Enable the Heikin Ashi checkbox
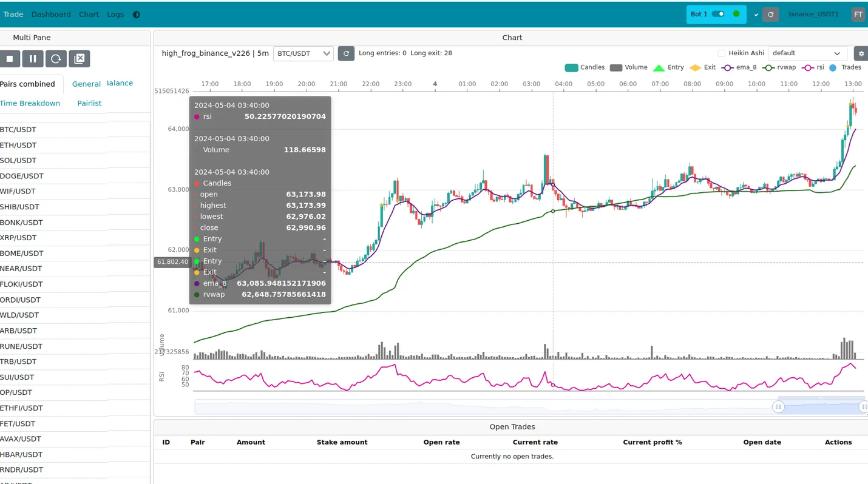 pyautogui.click(x=721, y=53)
